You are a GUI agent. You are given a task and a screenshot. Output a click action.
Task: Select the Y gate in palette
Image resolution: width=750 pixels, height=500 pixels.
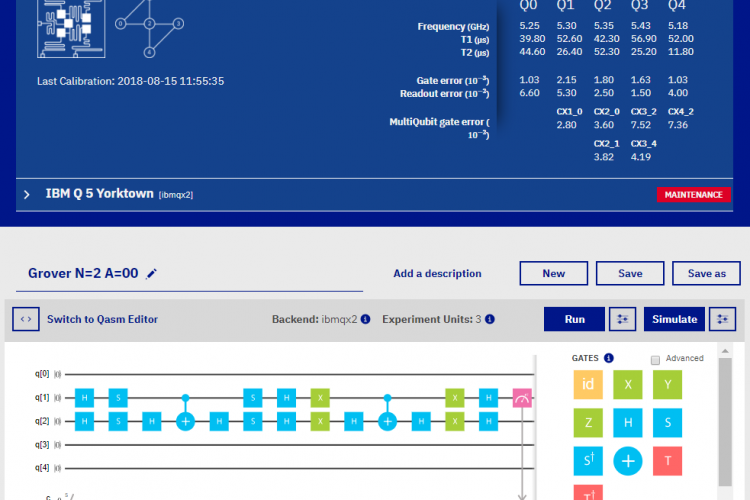[667, 384]
